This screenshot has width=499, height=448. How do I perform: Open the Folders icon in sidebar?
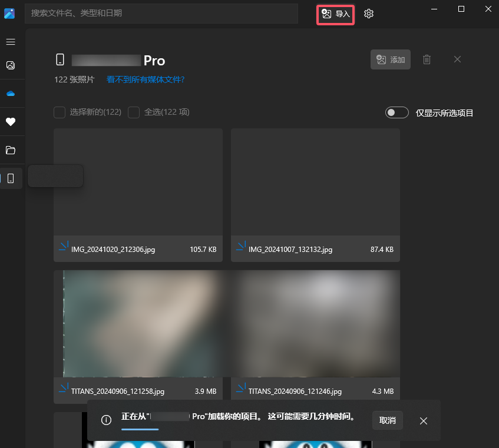tap(11, 150)
